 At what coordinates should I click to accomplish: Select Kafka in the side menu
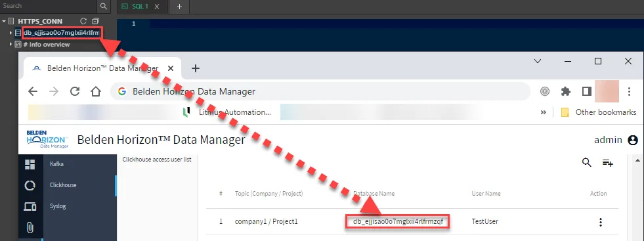[56, 164]
